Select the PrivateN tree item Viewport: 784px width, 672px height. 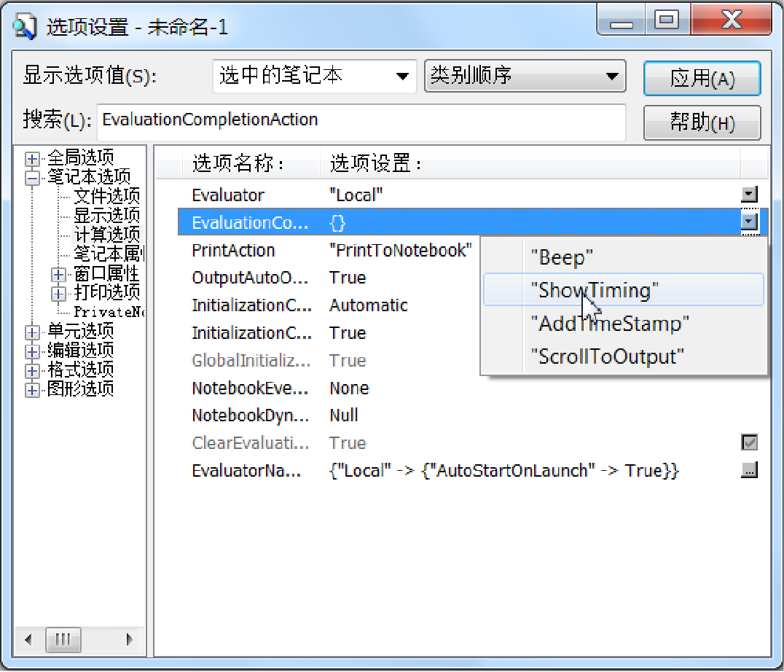109,312
